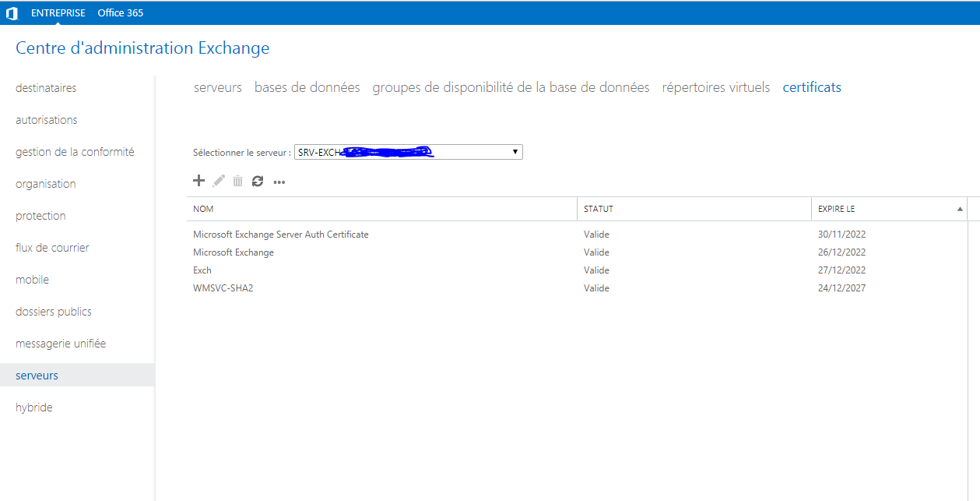The image size is (980, 501).
Task: Select the certificats tab
Action: pos(812,87)
